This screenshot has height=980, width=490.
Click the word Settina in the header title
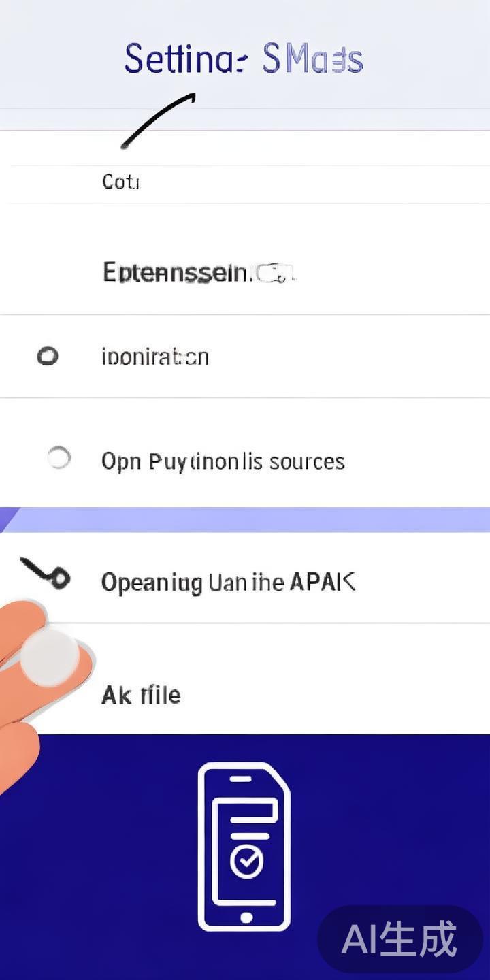(x=184, y=59)
